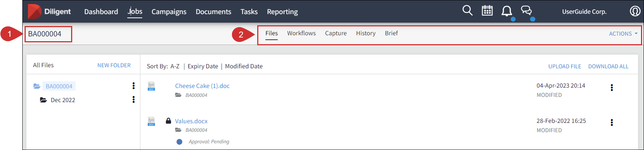Open user profile account icon

[x=635, y=11]
